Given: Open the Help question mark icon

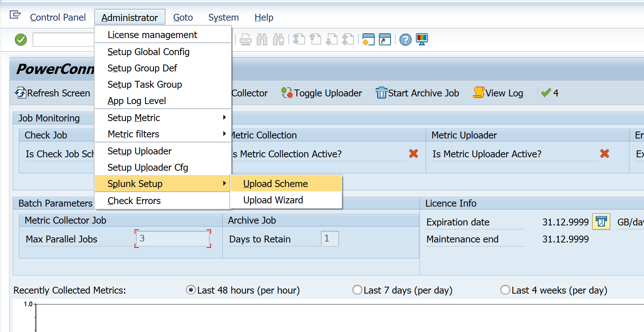Looking at the screenshot, I should coord(405,40).
